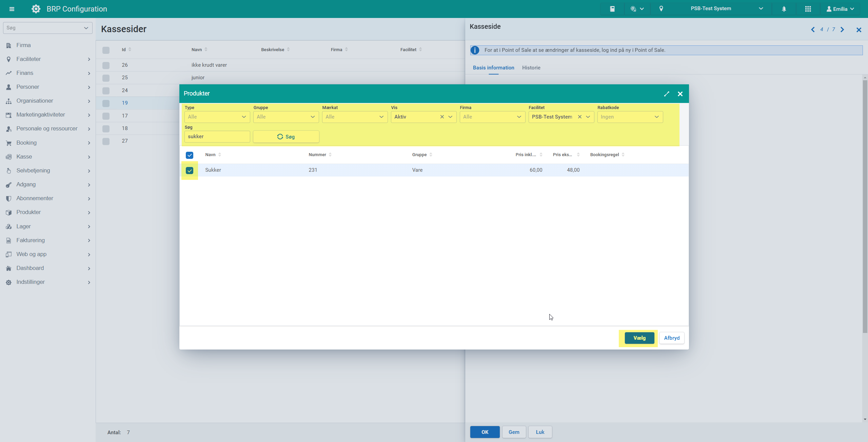Open the notifications bell

pyautogui.click(x=784, y=9)
